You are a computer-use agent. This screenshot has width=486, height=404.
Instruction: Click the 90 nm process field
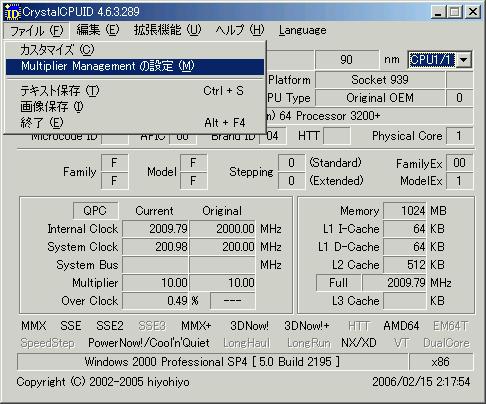[x=347, y=60]
